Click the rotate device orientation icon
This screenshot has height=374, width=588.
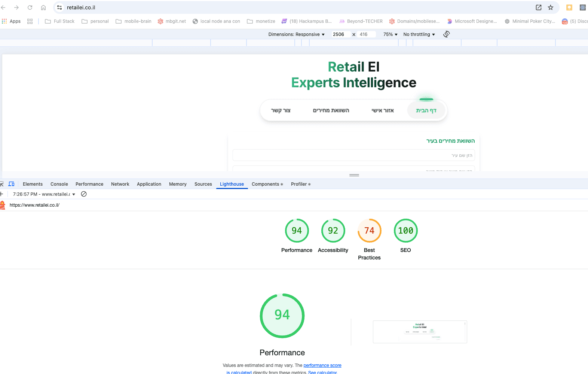coord(446,34)
